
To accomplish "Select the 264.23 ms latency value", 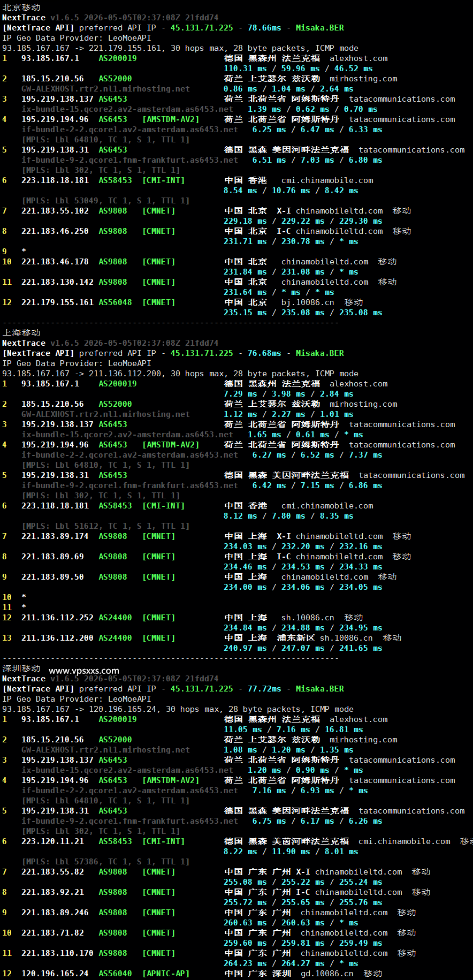I will 245,963.
